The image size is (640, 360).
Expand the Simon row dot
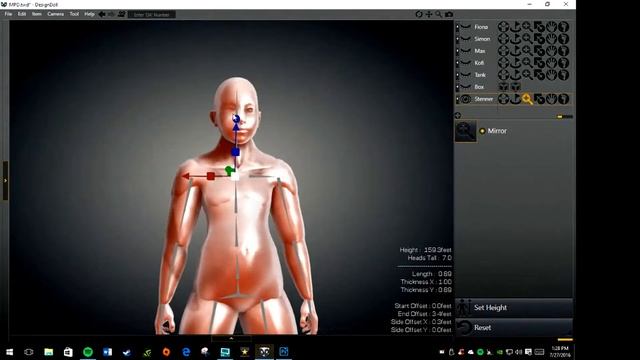click(458, 39)
